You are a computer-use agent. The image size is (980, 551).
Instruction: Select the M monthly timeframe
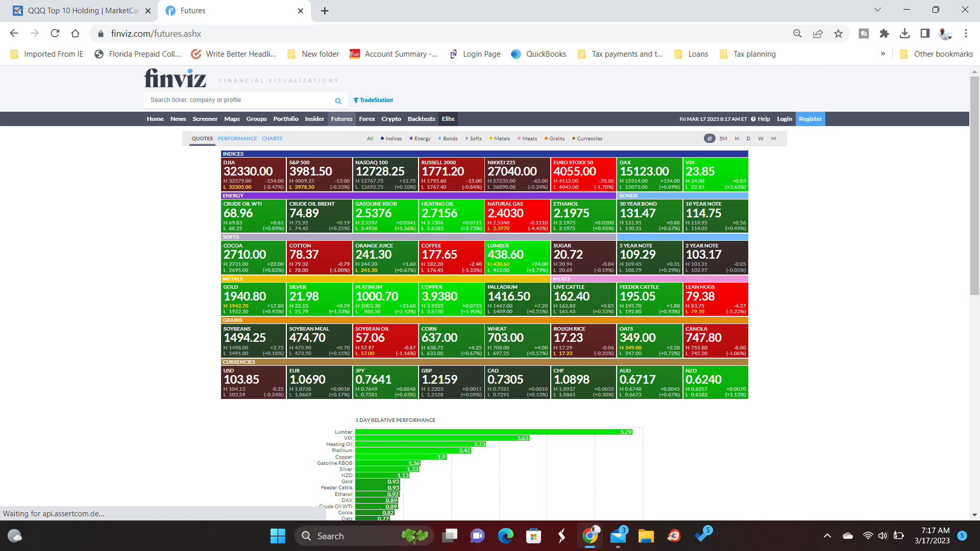pos(773,138)
